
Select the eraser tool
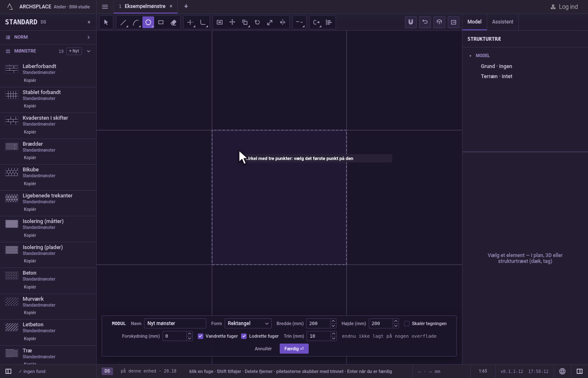coord(173,22)
